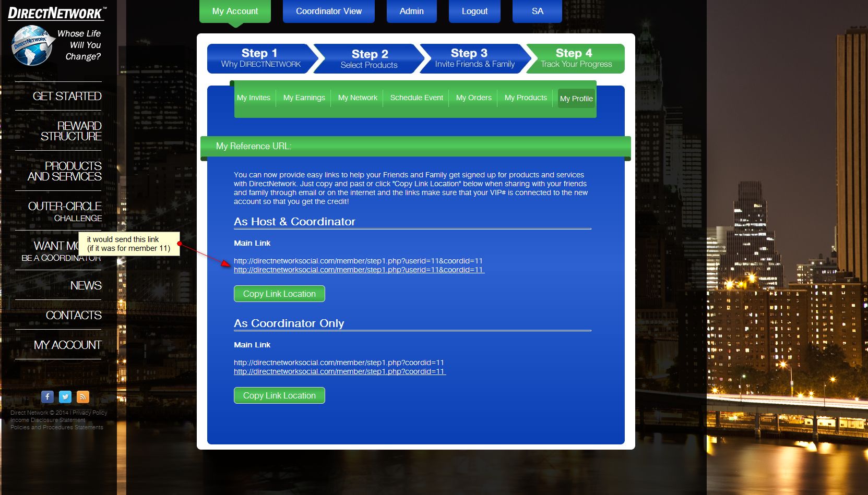Screen dimensions: 868x495
Task: Follow the Coordinator Only underlined link
Action: 340,371
